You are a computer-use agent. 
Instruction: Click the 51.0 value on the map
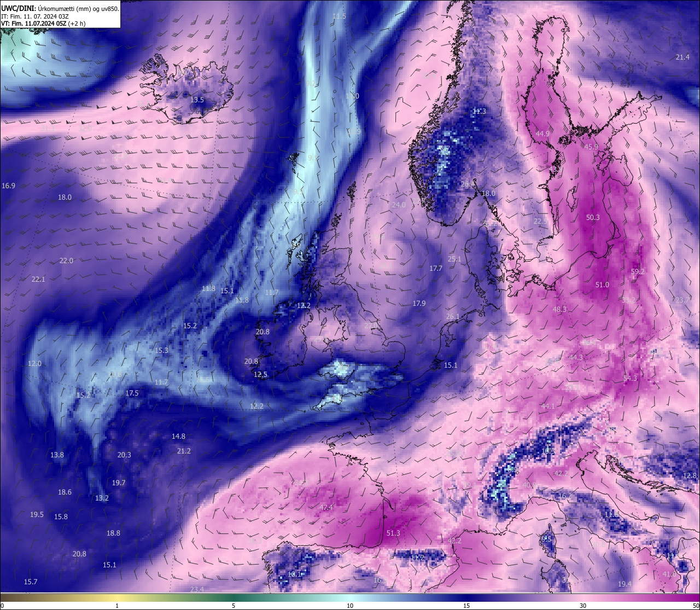pos(602,285)
